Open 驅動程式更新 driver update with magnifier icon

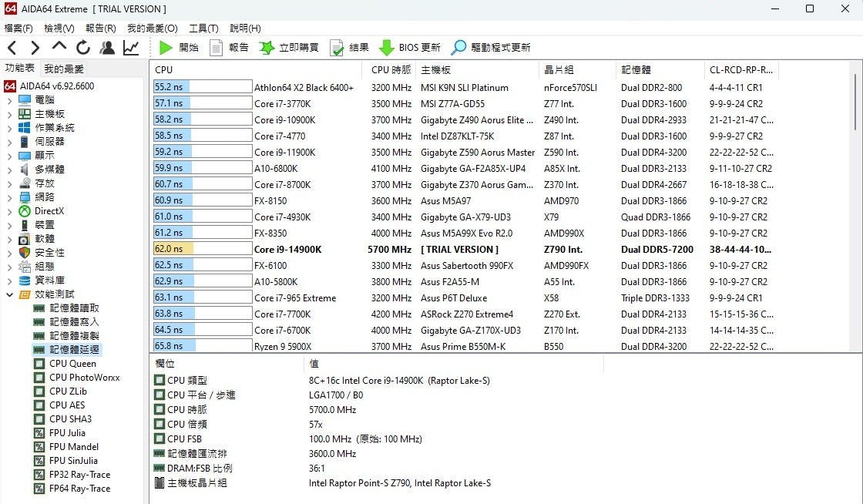pyautogui.click(x=491, y=48)
